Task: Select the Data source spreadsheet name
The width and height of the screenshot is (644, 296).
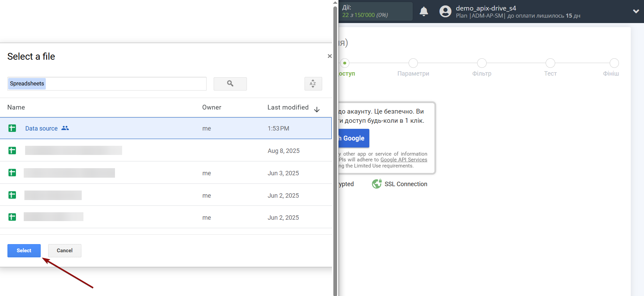Action: click(41, 129)
